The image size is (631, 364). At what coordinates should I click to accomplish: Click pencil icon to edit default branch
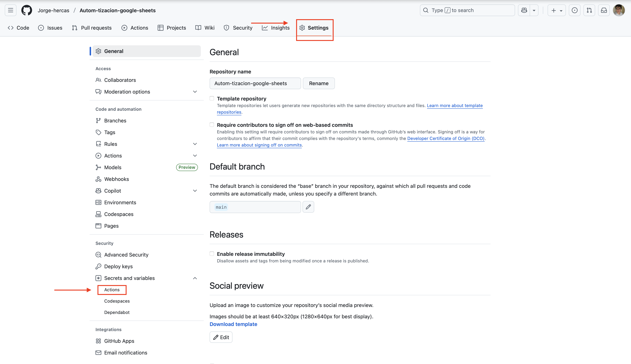coord(308,207)
